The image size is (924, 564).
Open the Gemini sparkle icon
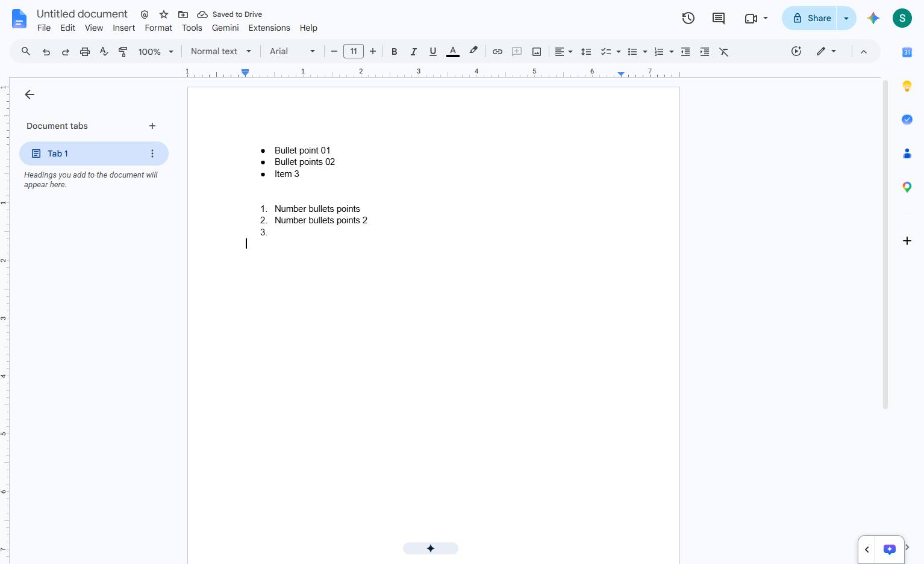[873, 18]
